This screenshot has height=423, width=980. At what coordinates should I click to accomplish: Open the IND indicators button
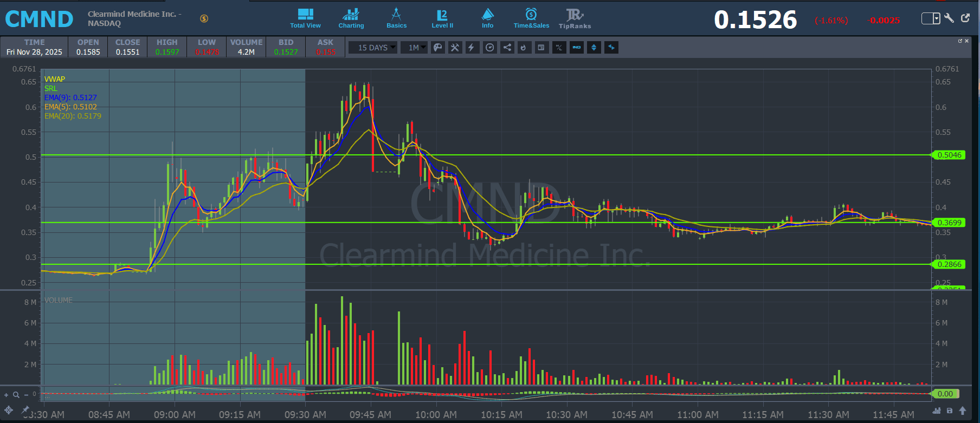click(577, 48)
